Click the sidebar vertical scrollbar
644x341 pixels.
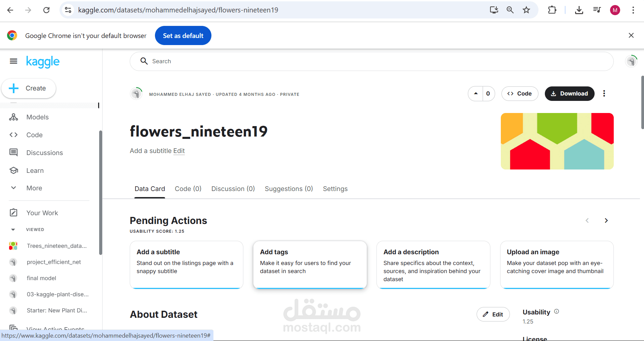[100, 193]
